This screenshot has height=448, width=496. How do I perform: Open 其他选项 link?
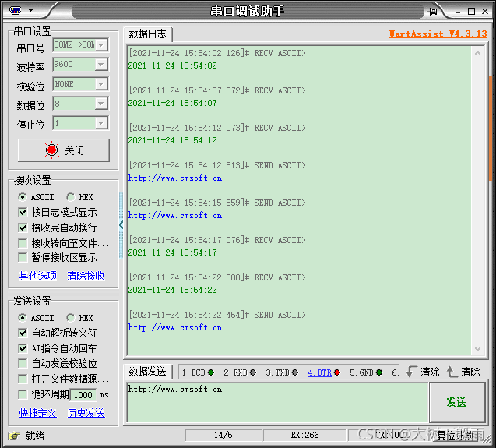38,276
